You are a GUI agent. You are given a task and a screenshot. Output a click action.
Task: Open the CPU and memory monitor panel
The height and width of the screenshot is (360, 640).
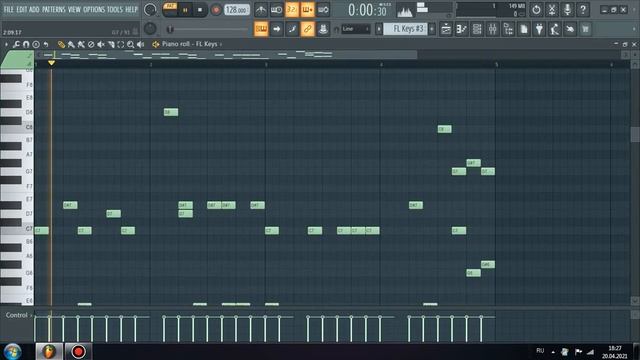coord(491,10)
